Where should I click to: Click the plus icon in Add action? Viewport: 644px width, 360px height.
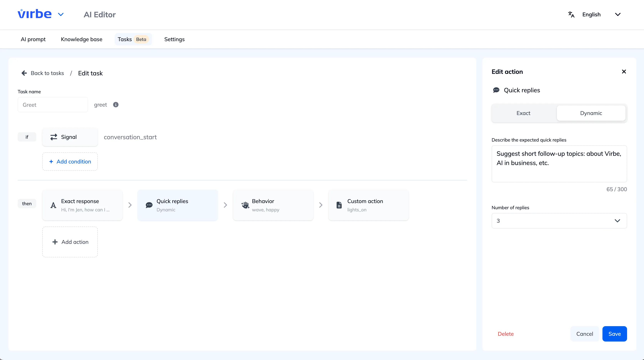[55, 242]
